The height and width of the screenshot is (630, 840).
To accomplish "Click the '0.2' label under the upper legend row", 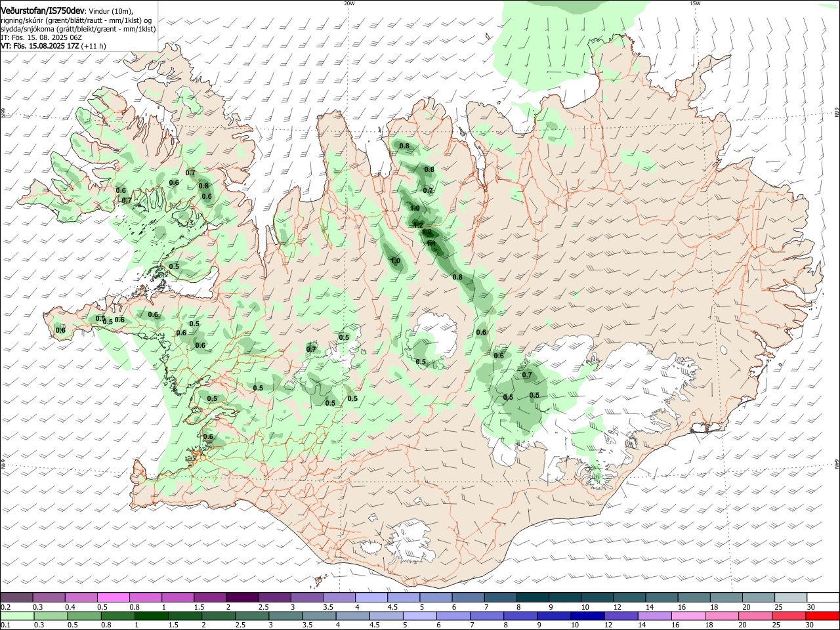I will 5,607.
